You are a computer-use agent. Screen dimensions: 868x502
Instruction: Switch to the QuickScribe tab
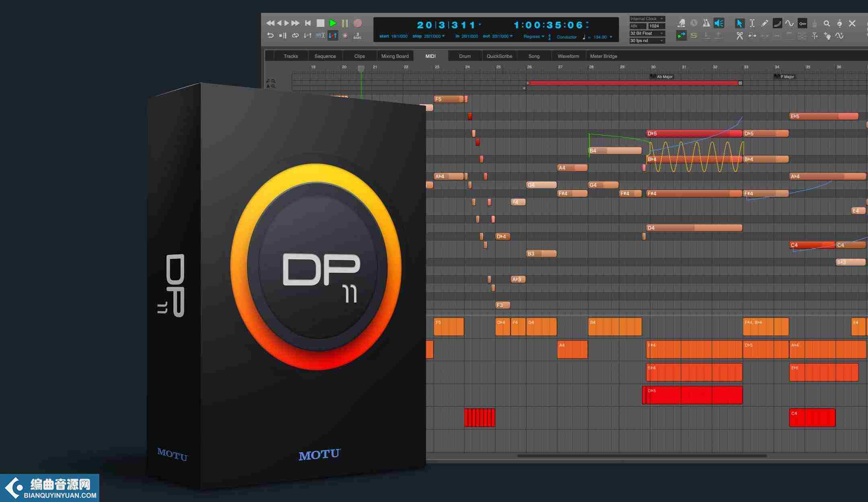[x=499, y=56]
